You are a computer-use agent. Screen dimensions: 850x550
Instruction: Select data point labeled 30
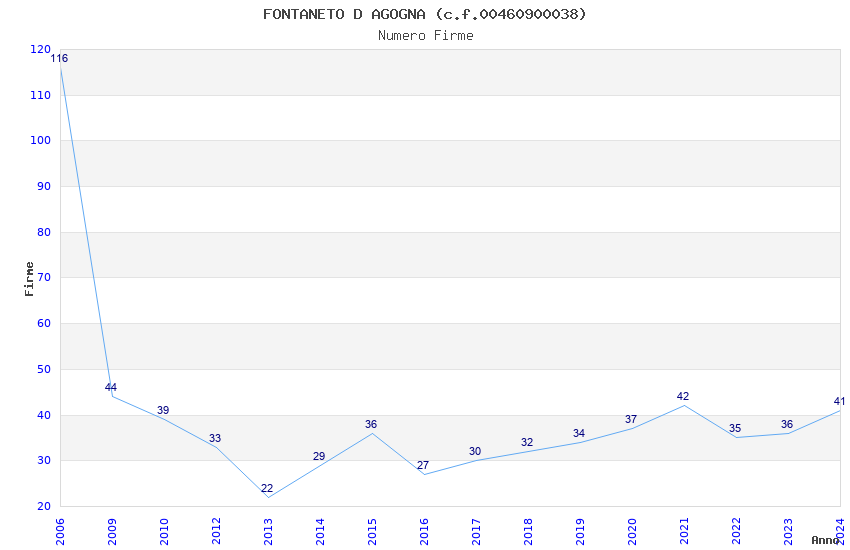click(x=475, y=451)
